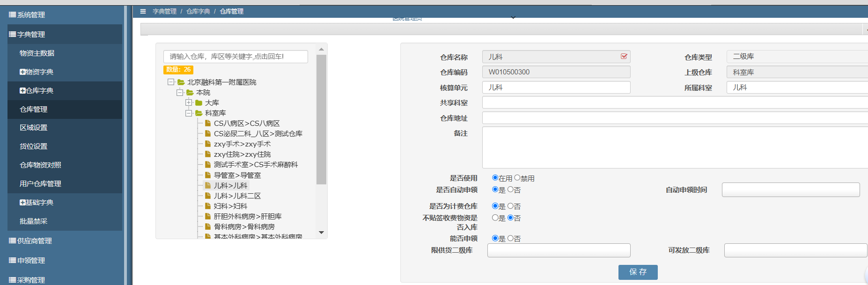Click the hamburger menu icon in breadcrumb bar
This screenshot has height=285, width=868.
143,11
